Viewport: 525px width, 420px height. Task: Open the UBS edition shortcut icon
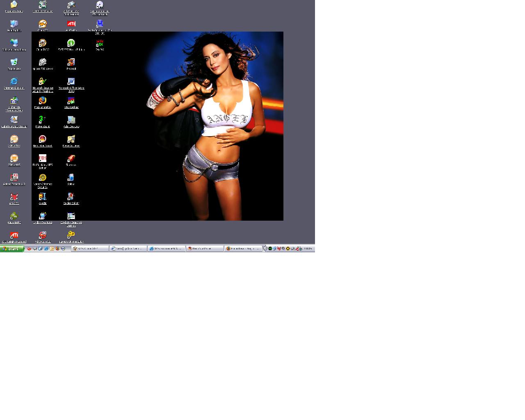[x=43, y=158]
